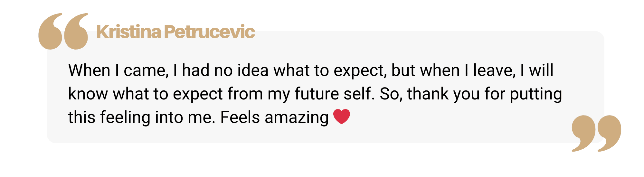Select the right closing quote glyph

coord(609,133)
